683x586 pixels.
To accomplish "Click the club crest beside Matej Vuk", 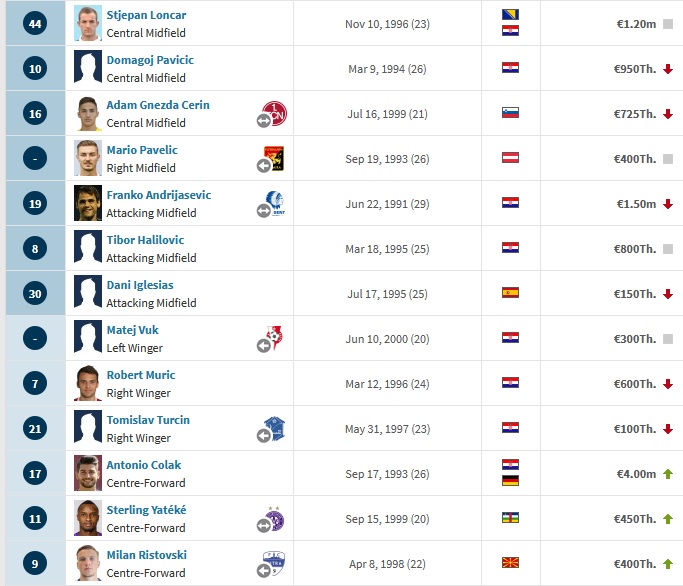I will 274,338.
